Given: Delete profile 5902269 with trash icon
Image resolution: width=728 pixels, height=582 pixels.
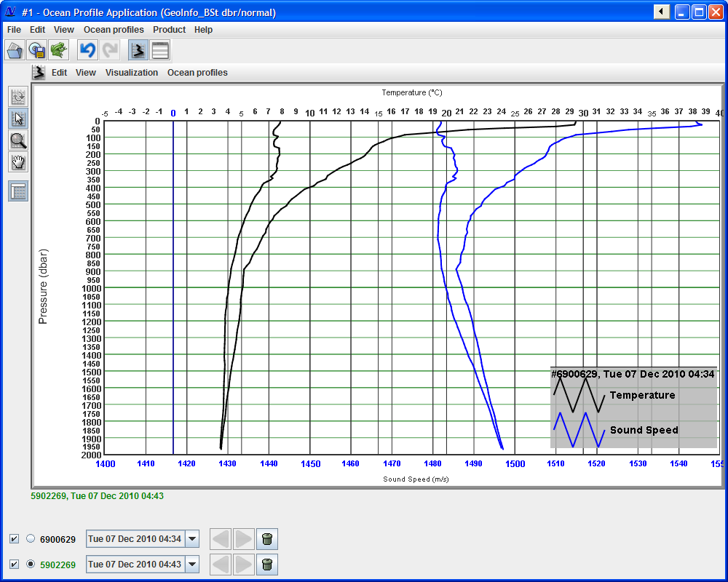Looking at the screenshot, I should 267,565.
